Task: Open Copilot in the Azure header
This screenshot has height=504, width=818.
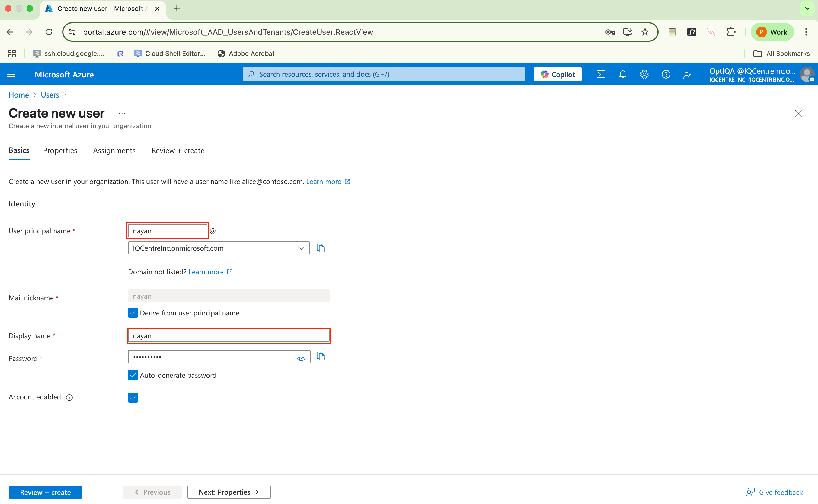Action: [x=557, y=74]
